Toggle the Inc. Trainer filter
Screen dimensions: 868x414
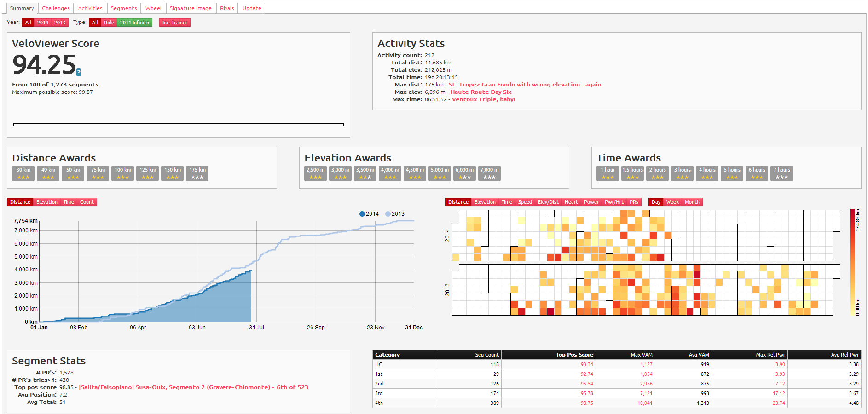pos(174,23)
